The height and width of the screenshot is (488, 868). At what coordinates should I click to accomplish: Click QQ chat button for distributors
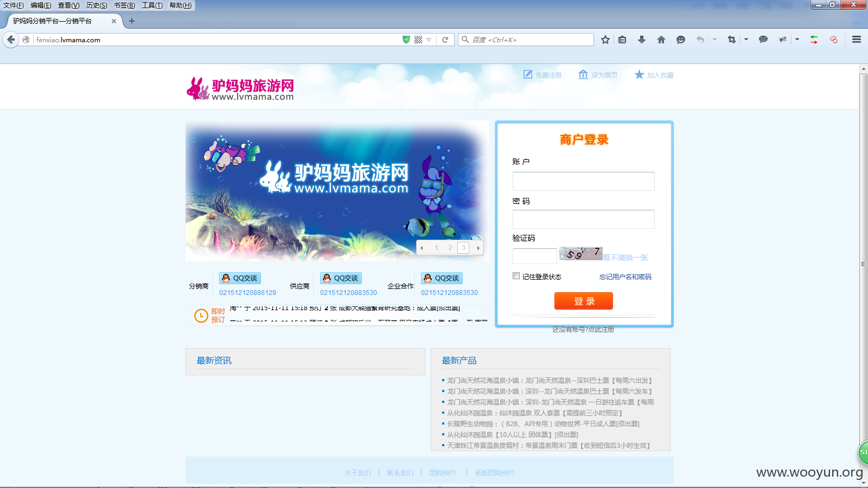click(x=240, y=278)
